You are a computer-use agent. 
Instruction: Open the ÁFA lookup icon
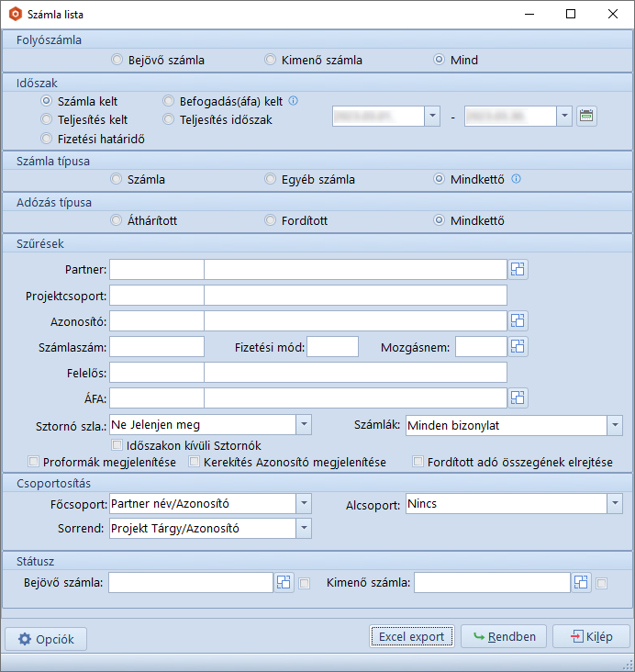point(518,398)
